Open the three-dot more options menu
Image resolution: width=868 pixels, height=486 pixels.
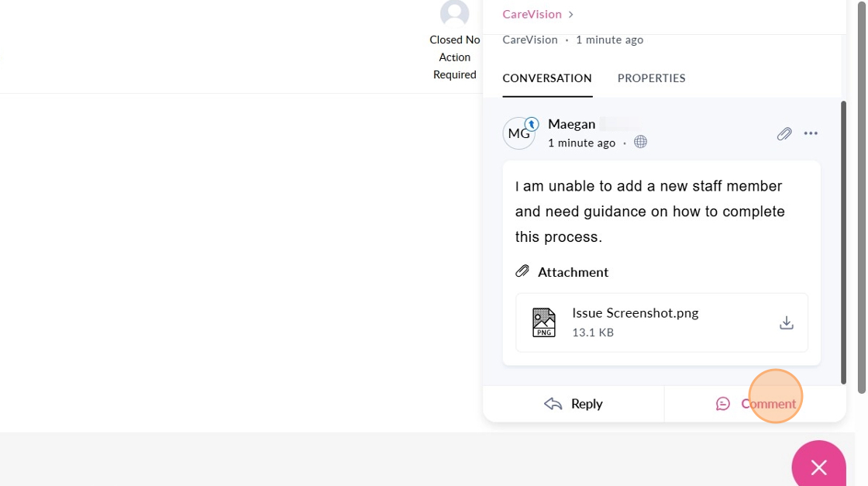pos(811,134)
